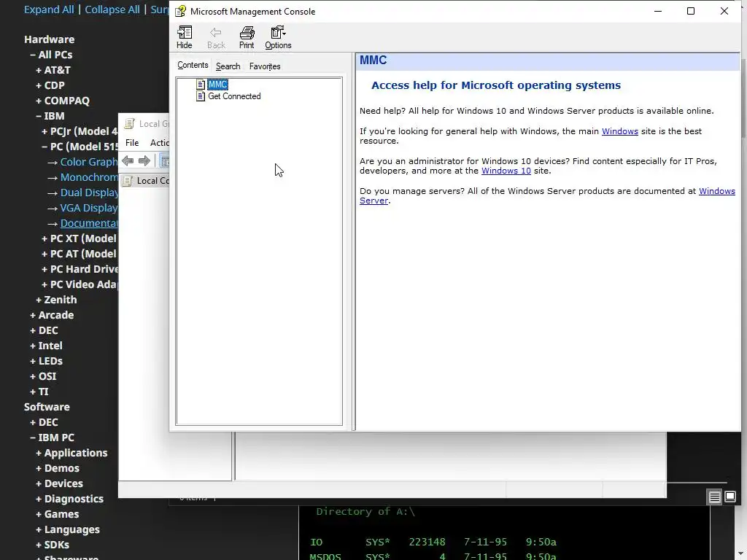This screenshot has height=560, width=747.
Task: Expand the PC Hard Drive node
Action: pos(79,269)
